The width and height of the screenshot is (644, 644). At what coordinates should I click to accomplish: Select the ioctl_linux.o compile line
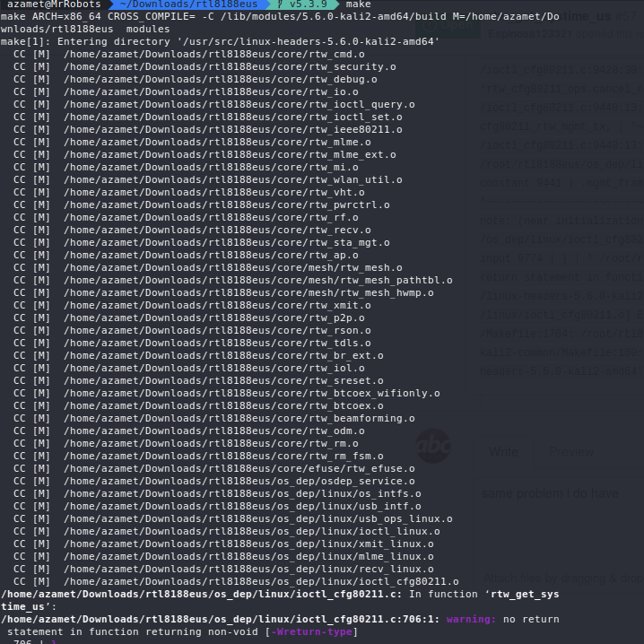(227, 532)
